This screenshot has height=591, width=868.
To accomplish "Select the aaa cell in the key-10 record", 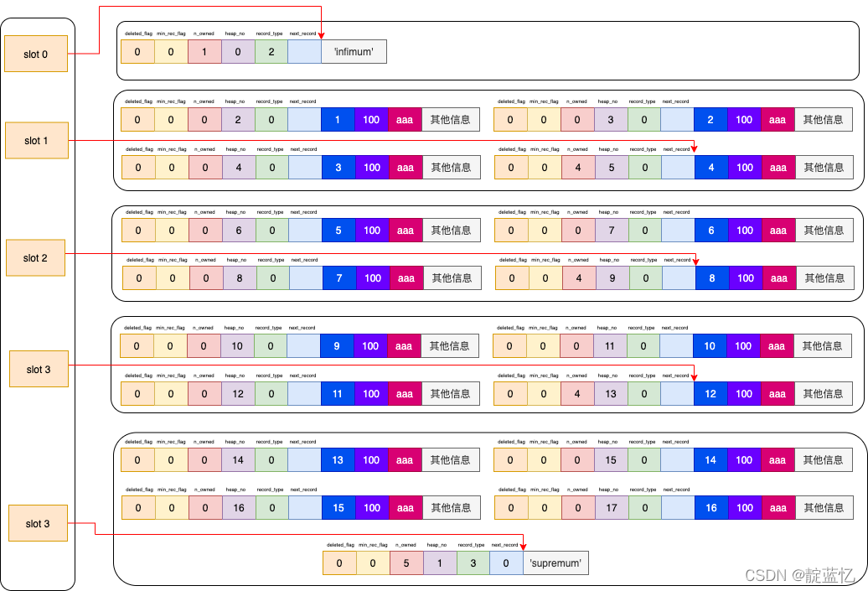I will [x=777, y=346].
